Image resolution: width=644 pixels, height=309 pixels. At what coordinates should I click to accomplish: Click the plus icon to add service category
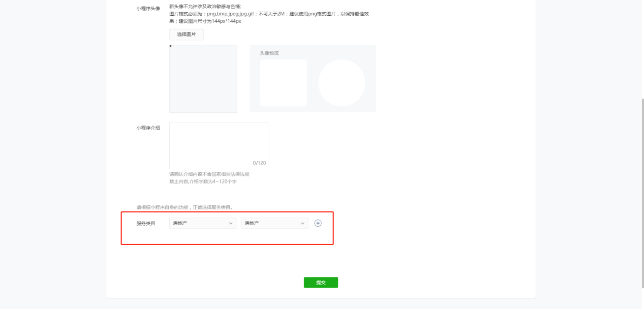(318, 223)
